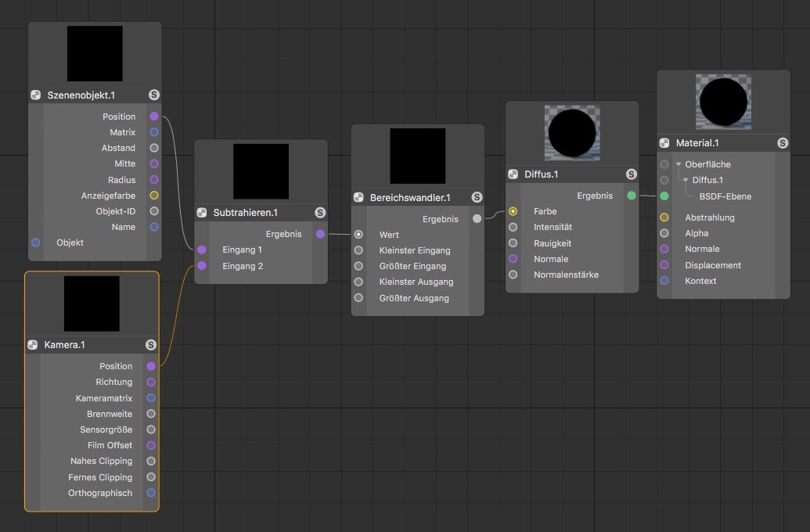Screen dimensions: 810x532
Task: Click the Fernes Clipping output port
Action: [151, 477]
